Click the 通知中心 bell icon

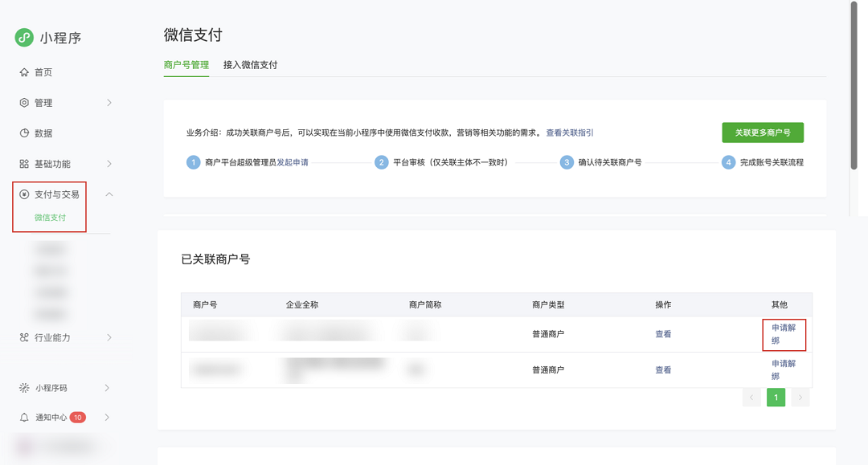pyautogui.click(x=24, y=418)
